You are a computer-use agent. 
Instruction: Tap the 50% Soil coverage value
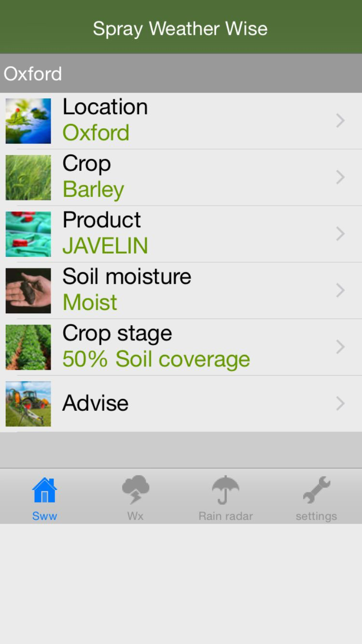[x=156, y=359]
